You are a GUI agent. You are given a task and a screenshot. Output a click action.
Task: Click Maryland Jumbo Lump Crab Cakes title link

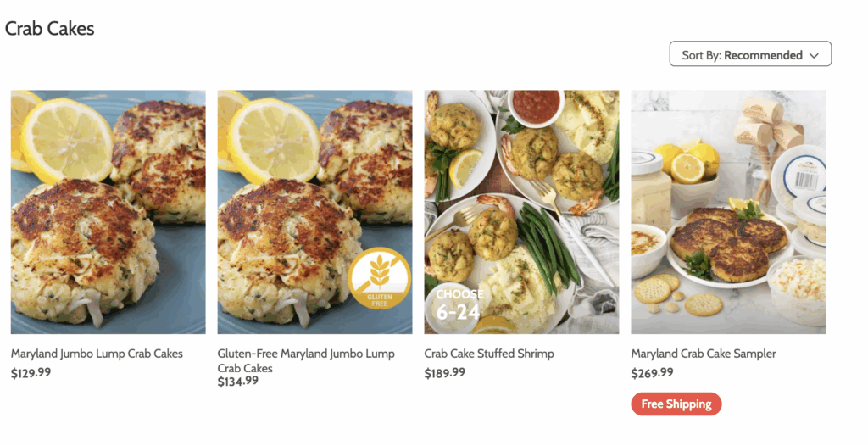[x=97, y=354]
